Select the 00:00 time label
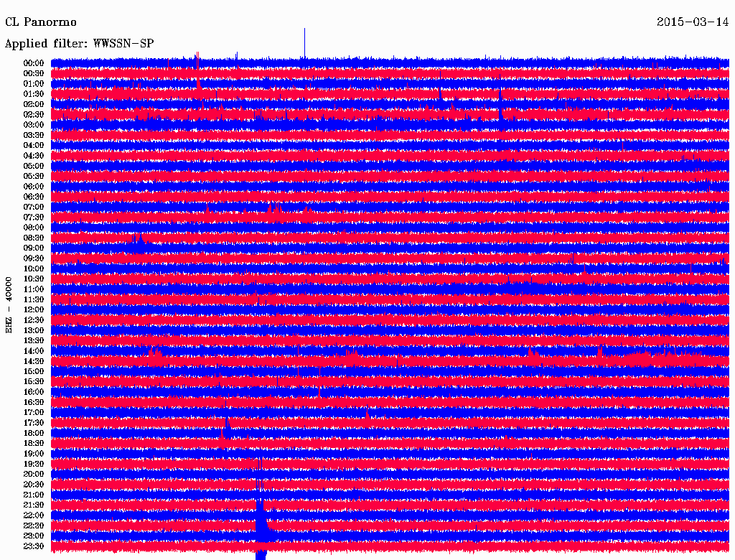 coord(34,63)
